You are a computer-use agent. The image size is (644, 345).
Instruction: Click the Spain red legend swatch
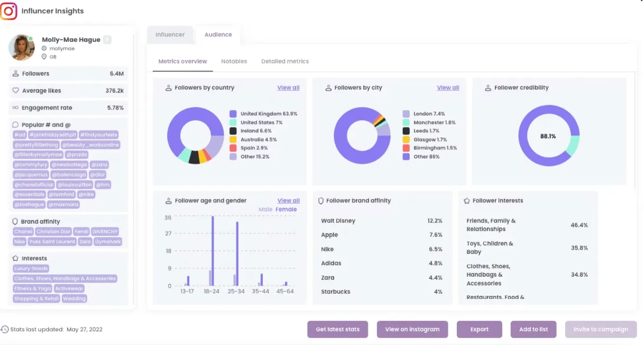pyautogui.click(x=233, y=148)
